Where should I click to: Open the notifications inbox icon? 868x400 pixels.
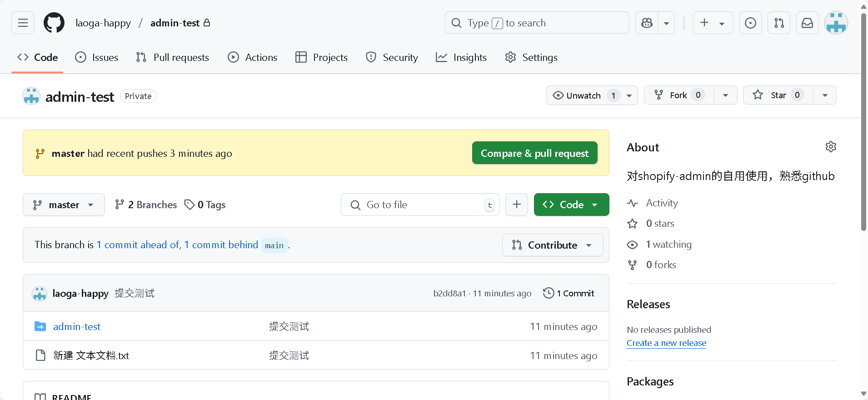(808, 23)
